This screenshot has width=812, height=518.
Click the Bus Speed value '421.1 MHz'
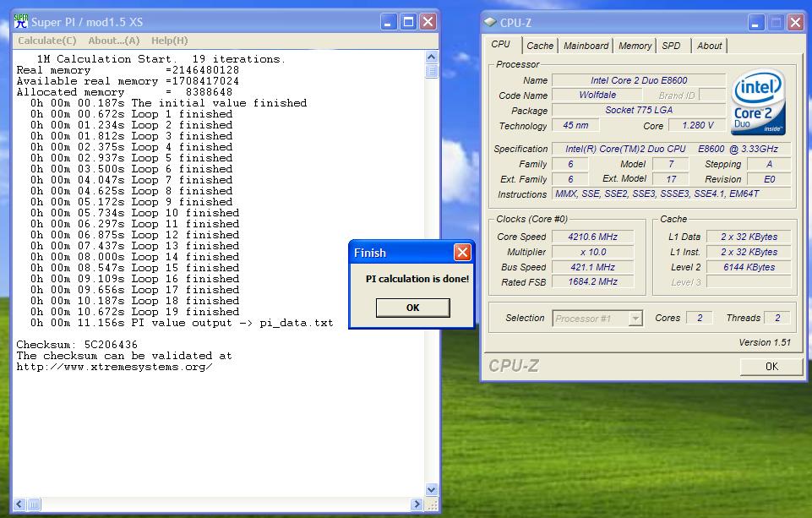coord(593,267)
